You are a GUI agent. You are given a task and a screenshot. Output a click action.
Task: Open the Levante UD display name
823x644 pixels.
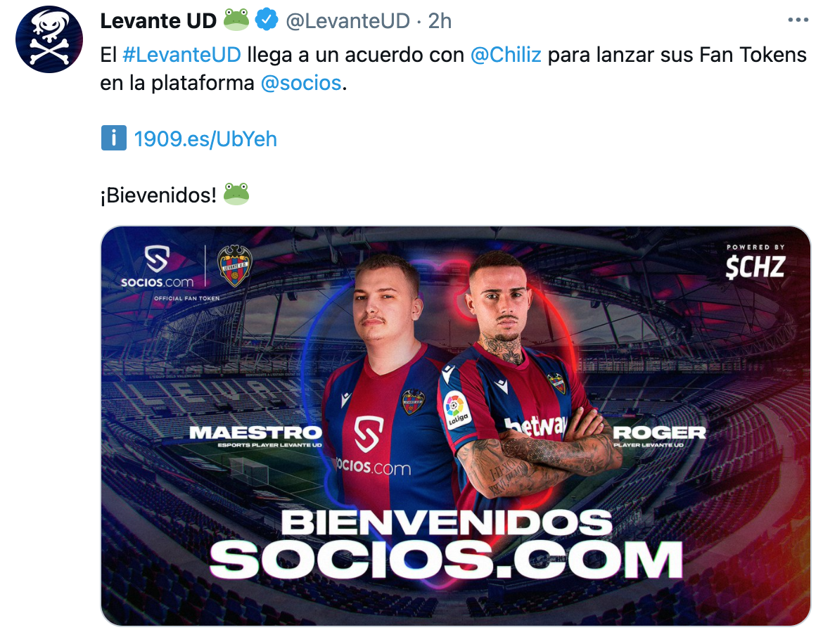pyautogui.click(x=158, y=21)
